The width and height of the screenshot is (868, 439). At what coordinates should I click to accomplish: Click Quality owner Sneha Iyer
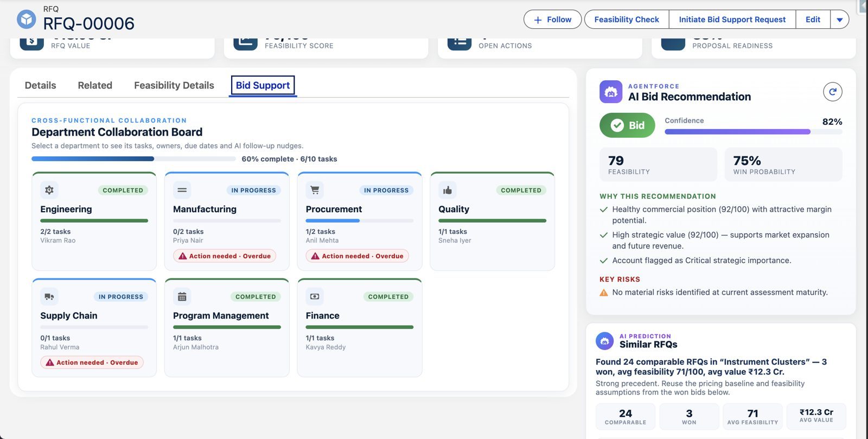click(x=455, y=240)
